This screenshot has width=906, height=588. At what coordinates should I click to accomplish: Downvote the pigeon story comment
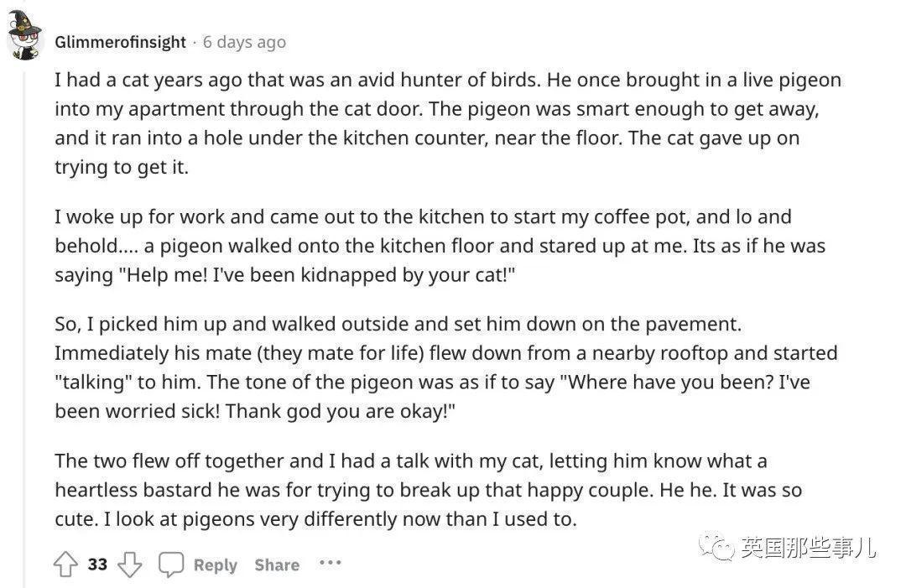pos(129,564)
